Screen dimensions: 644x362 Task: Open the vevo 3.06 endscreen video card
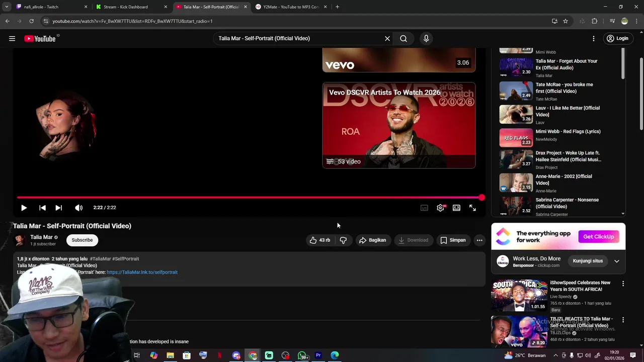pos(399,60)
